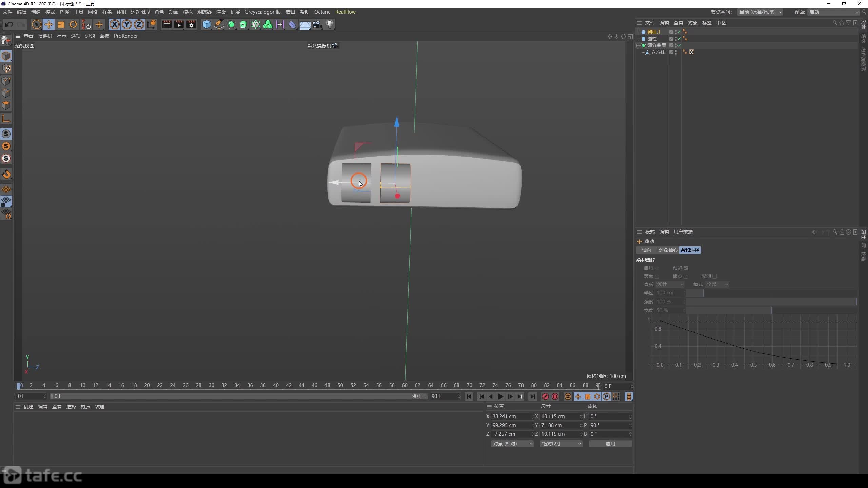
Task: Activate the Rotate tool
Action: click(73, 24)
